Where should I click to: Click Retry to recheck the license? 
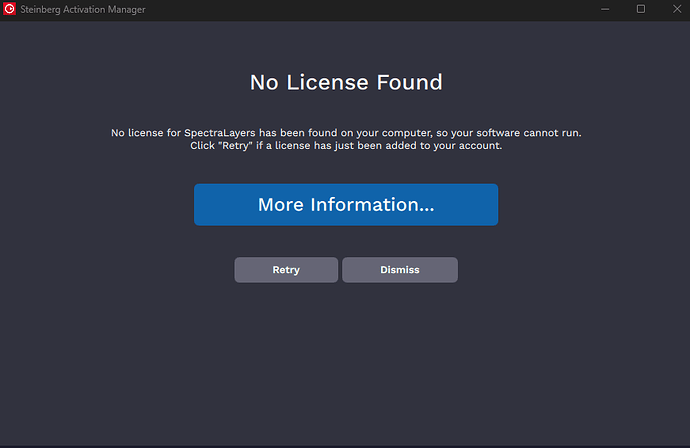click(286, 270)
